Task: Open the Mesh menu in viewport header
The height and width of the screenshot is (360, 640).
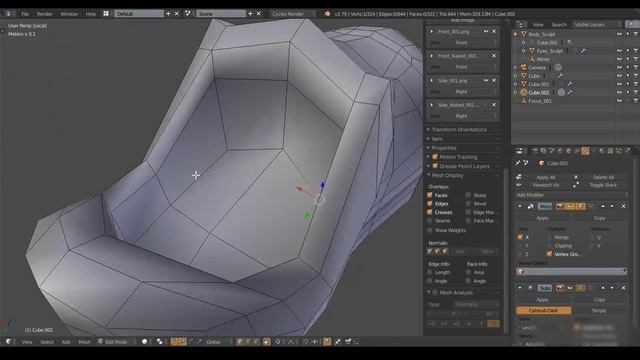Action: click(84, 342)
